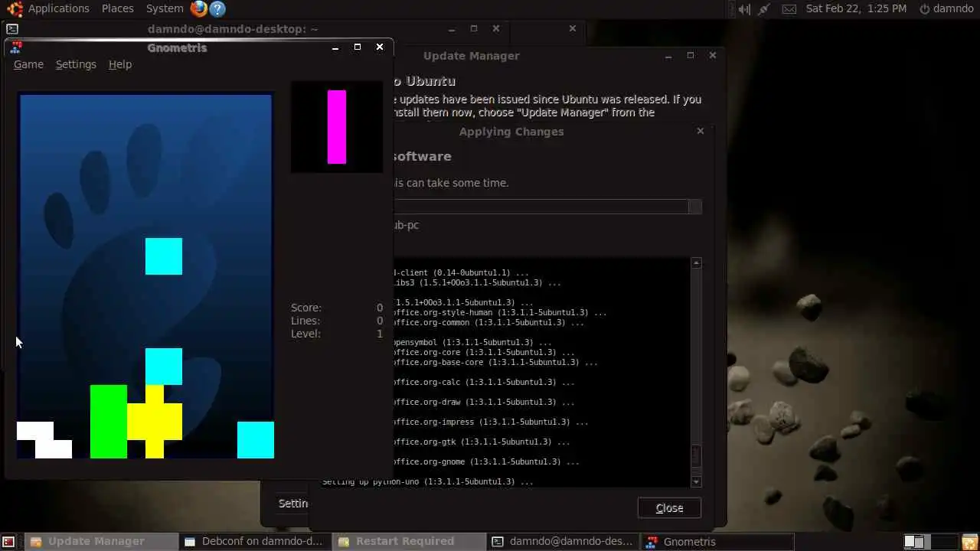Click the blue Help question-mark launcher

click(x=217, y=8)
